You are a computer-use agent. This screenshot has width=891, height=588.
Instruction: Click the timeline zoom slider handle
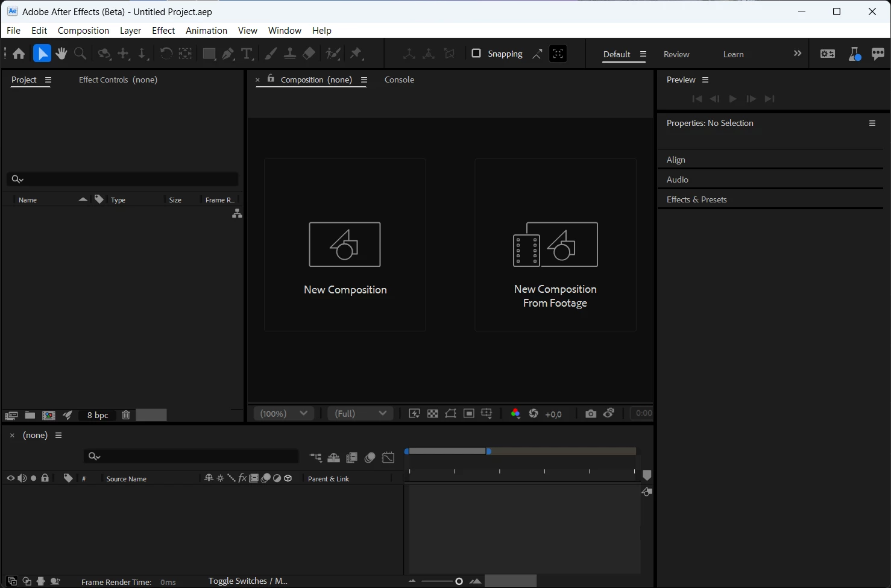click(x=459, y=581)
